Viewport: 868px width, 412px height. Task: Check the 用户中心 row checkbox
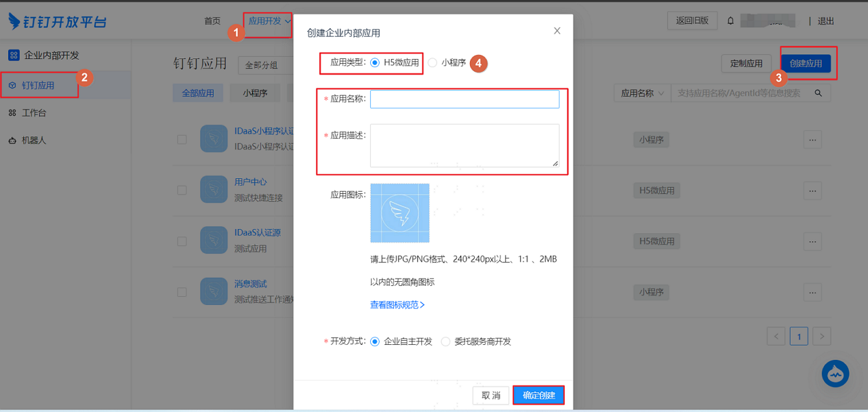[182, 190]
